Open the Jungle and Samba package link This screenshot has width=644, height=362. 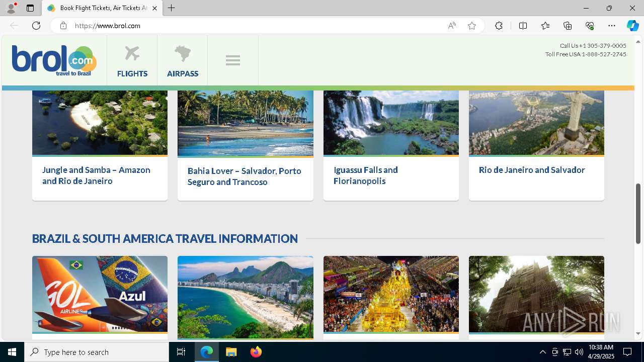[x=96, y=175]
